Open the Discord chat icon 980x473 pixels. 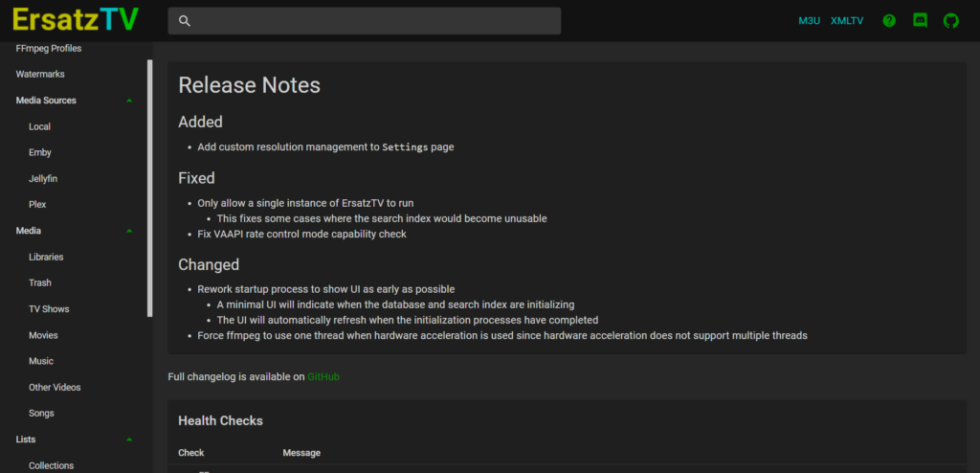pos(920,21)
